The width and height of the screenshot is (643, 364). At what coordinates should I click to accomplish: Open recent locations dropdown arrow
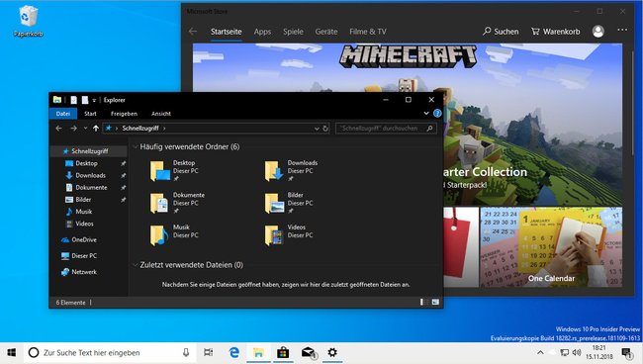pos(85,129)
